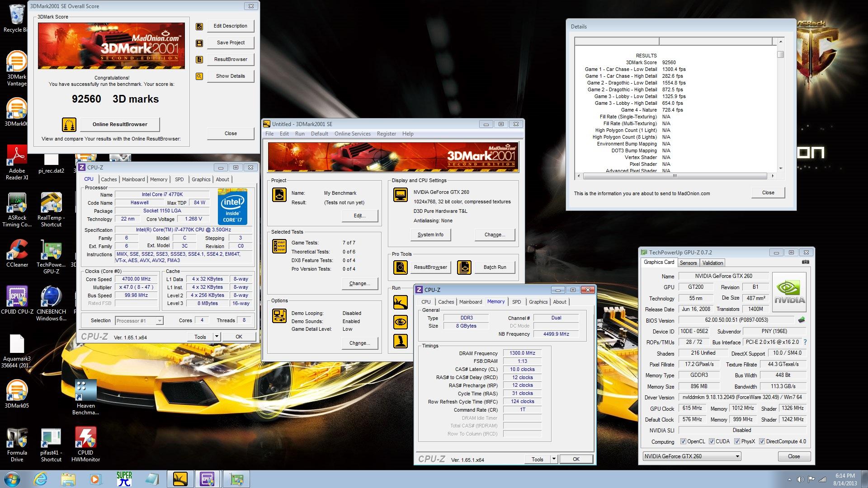Launch CPUID CPU-Z desktop shortcut
This screenshot has width=868, height=488.
(17, 299)
